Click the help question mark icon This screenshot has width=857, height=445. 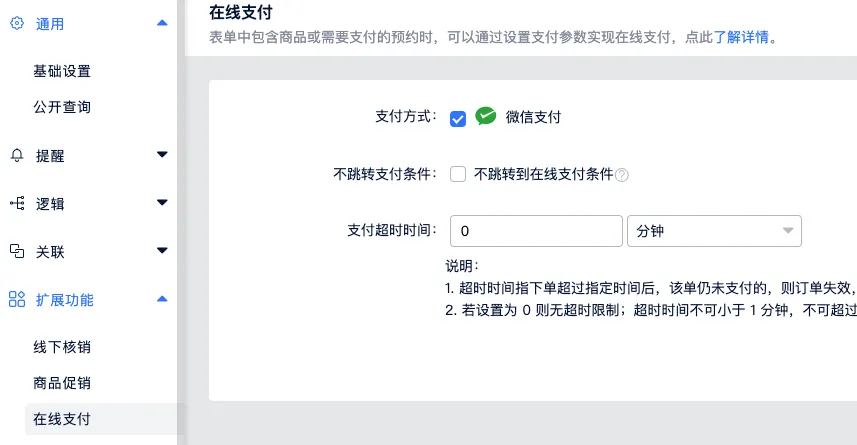pos(622,175)
